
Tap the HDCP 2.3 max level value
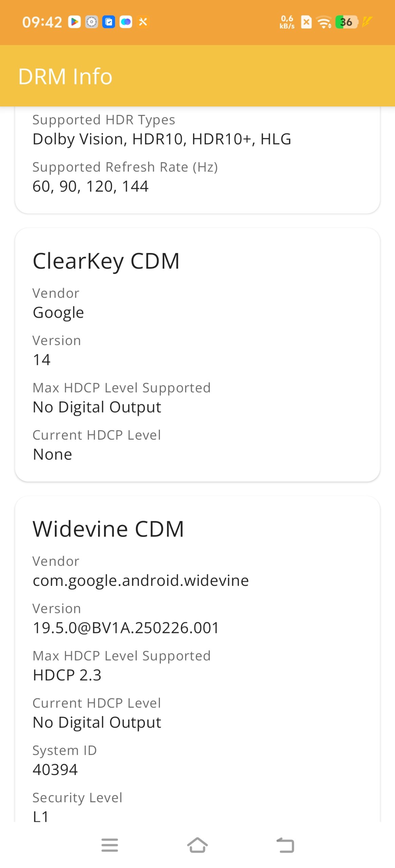tap(67, 675)
